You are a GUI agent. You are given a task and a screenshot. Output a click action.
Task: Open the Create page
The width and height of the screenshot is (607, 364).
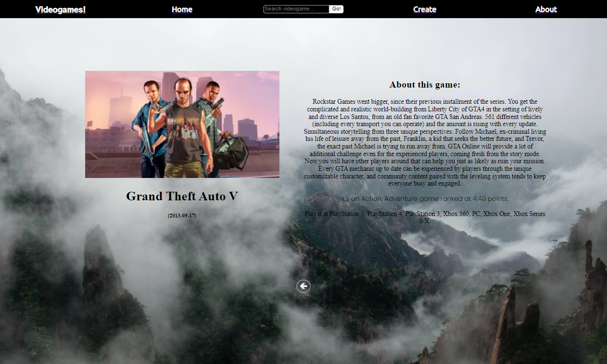click(x=425, y=10)
